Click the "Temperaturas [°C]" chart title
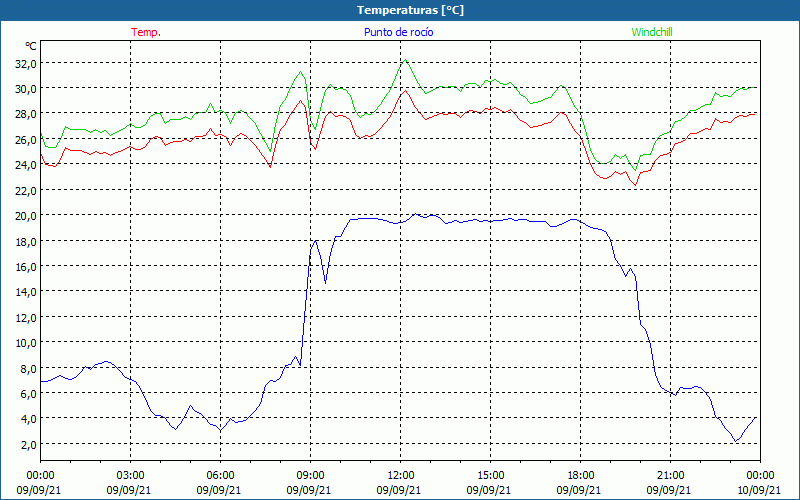 point(410,10)
